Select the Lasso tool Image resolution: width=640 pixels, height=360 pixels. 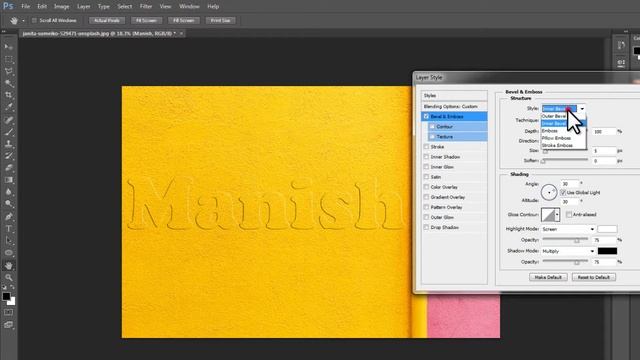9,71
